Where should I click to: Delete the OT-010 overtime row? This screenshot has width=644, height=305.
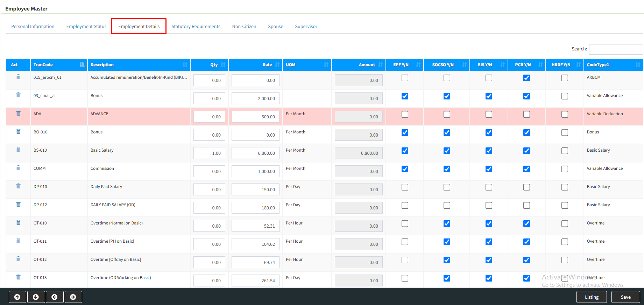[19, 222]
